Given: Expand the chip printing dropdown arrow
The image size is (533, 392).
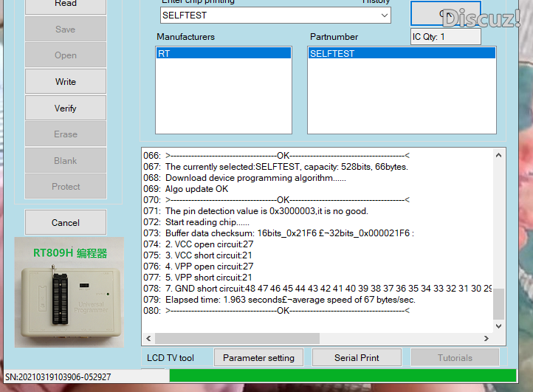Looking at the screenshot, I should coord(385,16).
